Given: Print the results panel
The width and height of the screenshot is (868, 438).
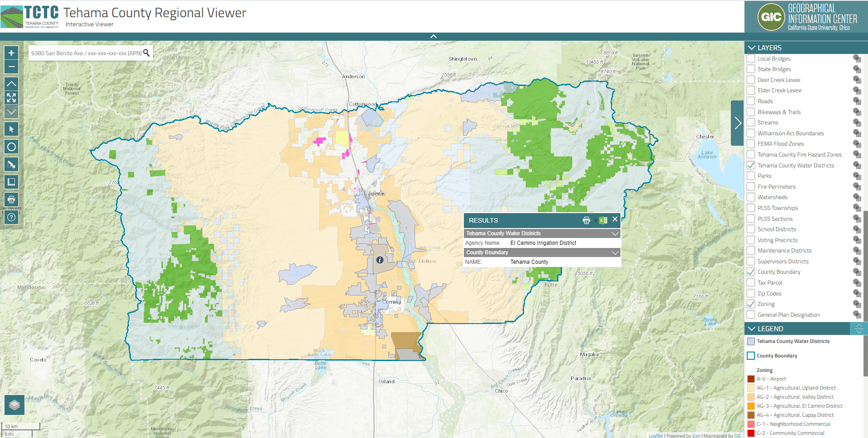Looking at the screenshot, I should (x=587, y=220).
